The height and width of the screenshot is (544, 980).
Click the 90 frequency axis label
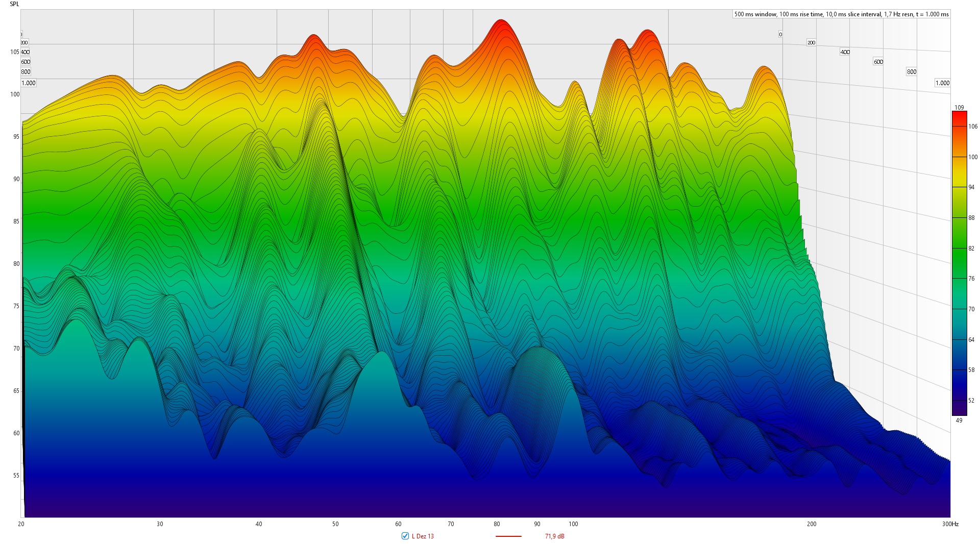(537, 524)
